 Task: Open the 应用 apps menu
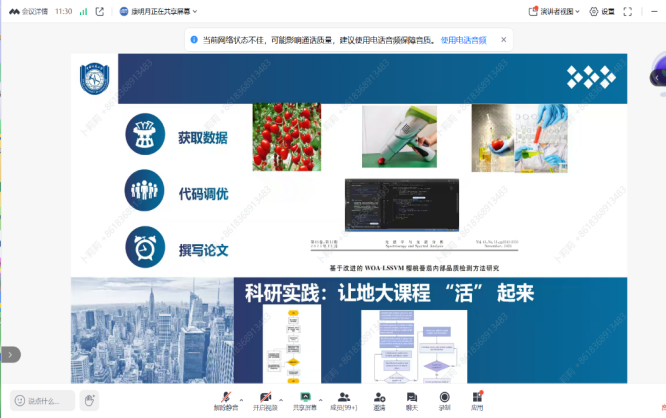pos(477,401)
